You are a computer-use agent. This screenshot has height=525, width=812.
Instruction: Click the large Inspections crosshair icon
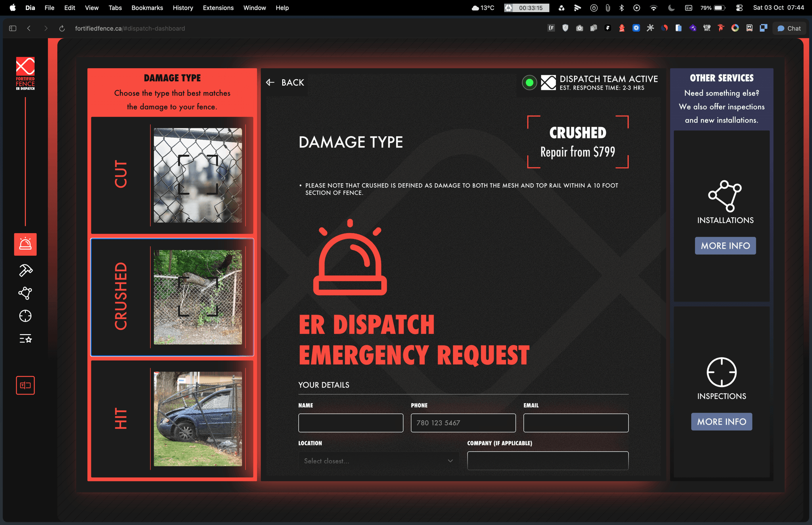[722, 372]
